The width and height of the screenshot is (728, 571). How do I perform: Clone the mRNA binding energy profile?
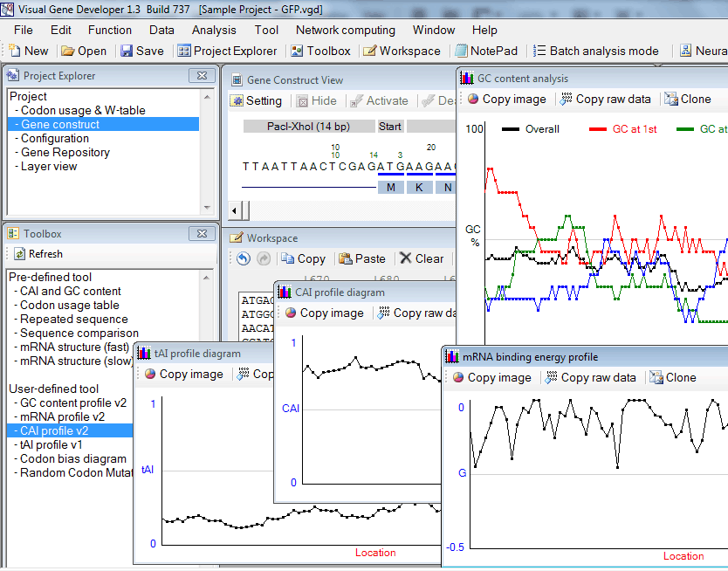click(672, 378)
